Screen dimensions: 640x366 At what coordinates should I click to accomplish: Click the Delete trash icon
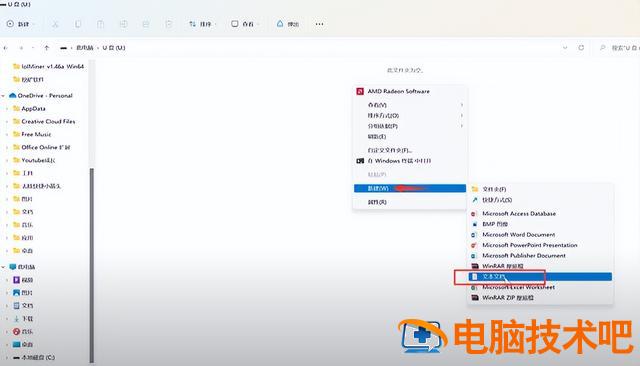pos(169,24)
